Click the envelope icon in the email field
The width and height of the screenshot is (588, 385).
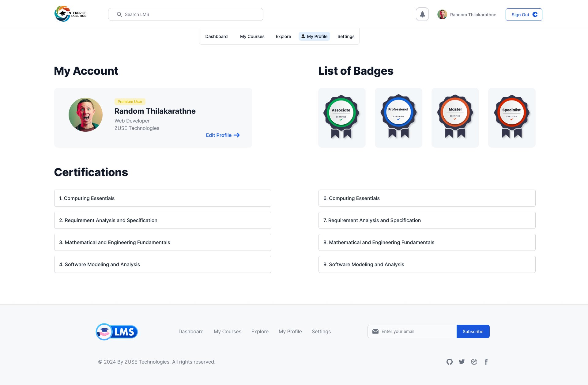375,331
